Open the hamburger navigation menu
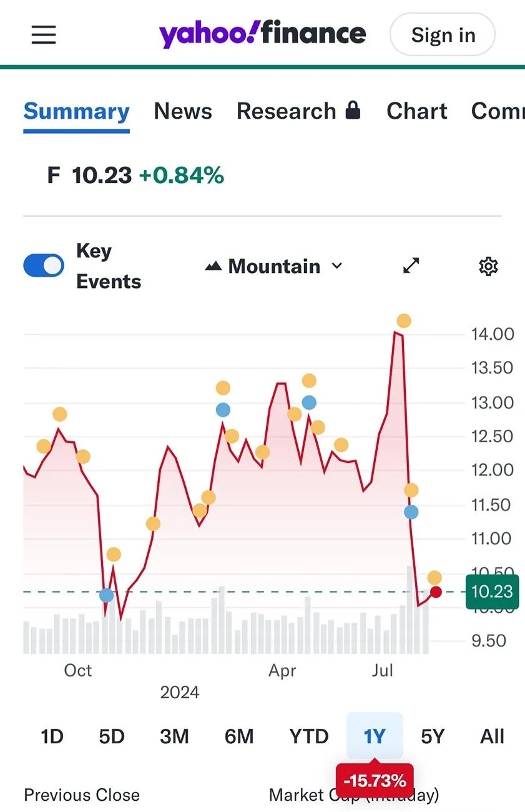 point(44,35)
